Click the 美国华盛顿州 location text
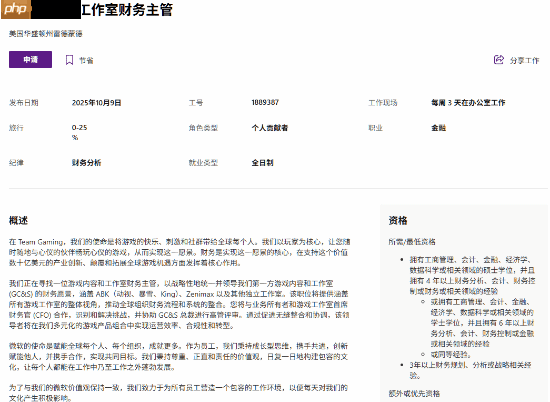The width and height of the screenshot is (550, 402). tap(46, 34)
